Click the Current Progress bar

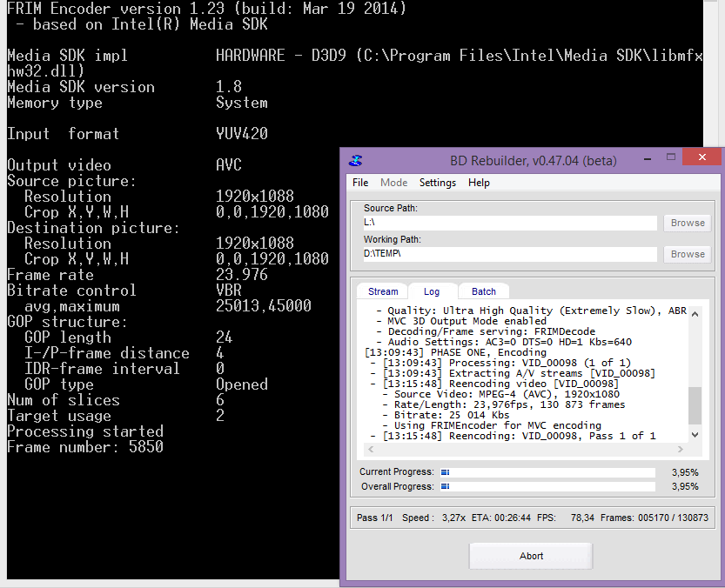pyautogui.click(x=547, y=472)
